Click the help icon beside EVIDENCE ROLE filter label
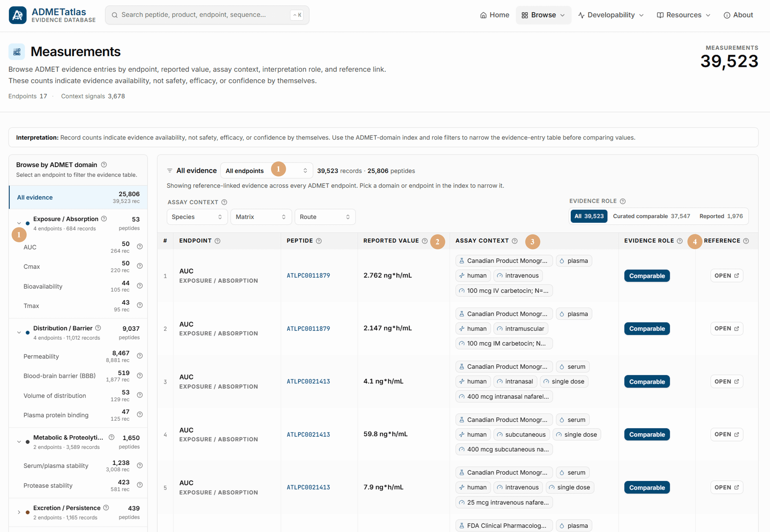Image resolution: width=770 pixels, height=532 pixels. point(623,201)
